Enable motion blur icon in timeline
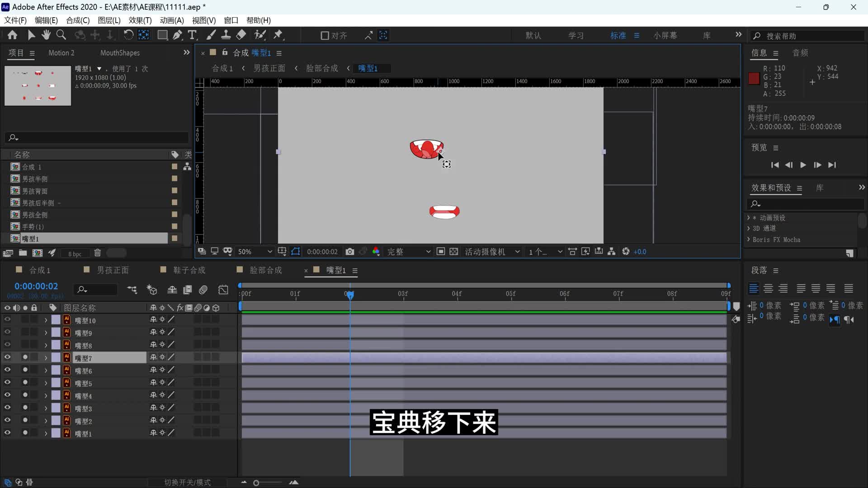 [x=203, y=290]
